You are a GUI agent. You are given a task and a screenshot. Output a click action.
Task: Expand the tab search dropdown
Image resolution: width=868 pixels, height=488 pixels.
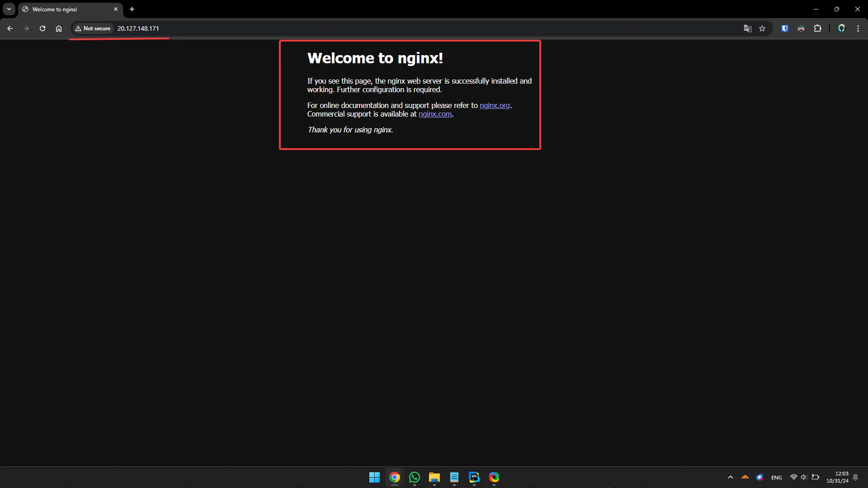(9, 9)
